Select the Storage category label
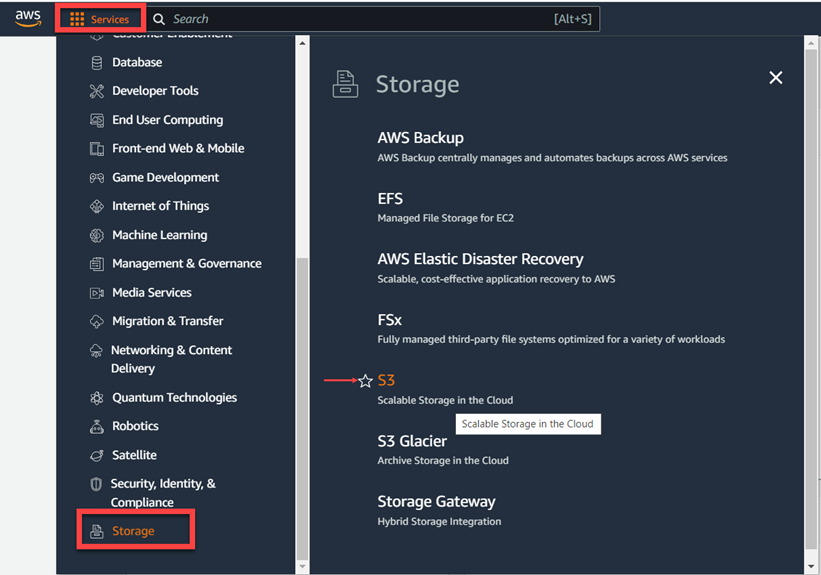The height and width of the screenshot is (575, 821). 133,531
